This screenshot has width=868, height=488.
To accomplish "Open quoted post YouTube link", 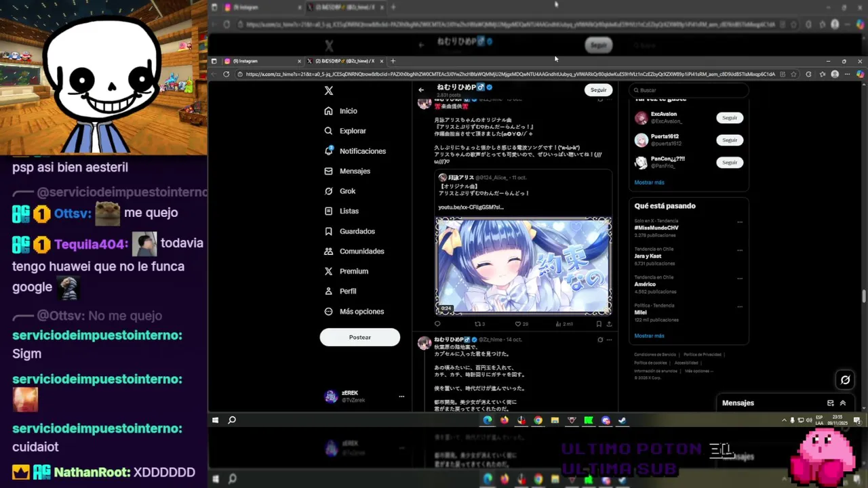I will click(471, 207).
